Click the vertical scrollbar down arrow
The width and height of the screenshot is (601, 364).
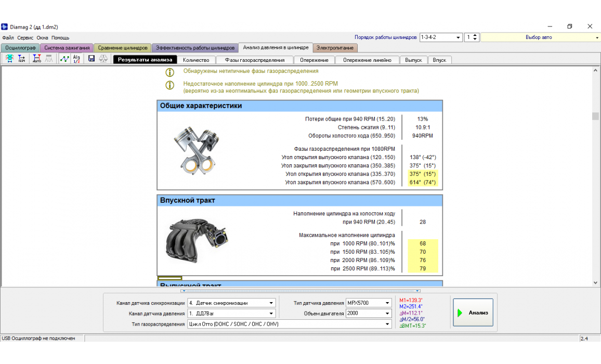(x=595, y=282)
